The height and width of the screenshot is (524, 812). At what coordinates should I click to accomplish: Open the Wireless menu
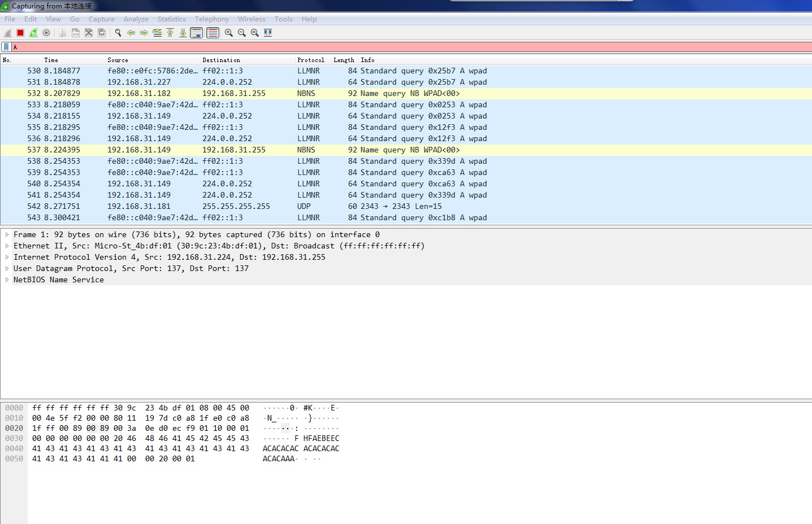[x=251, y=19]
